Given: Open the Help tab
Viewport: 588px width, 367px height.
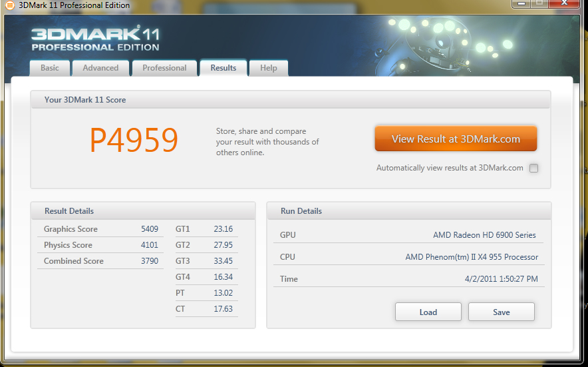Looking at the screenshot, I should [x=269, y=68].
